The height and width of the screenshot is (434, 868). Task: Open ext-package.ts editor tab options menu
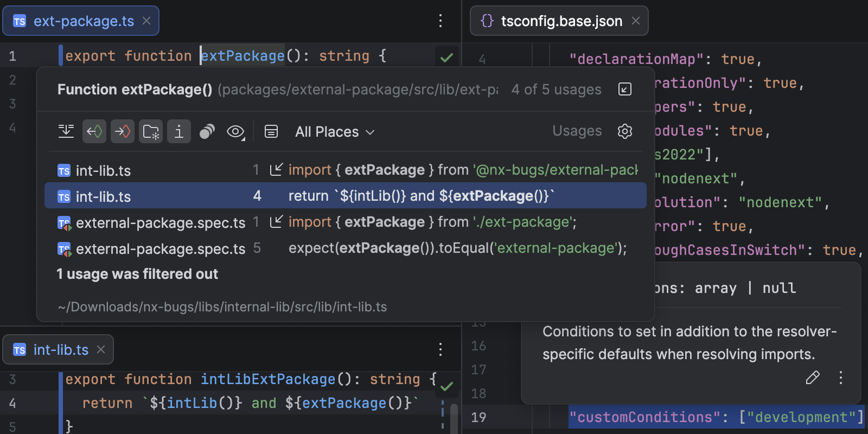(x=441, y=21)
